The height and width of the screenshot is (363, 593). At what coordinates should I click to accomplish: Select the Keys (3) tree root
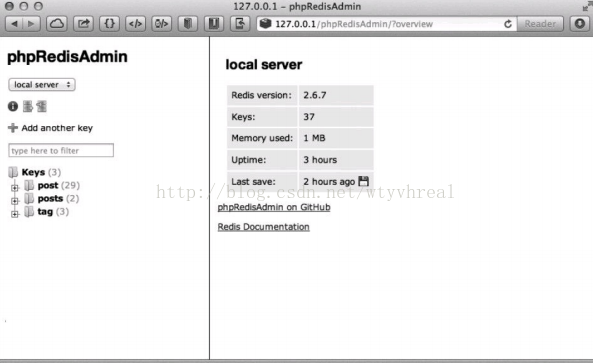click(x=41, y=172)
